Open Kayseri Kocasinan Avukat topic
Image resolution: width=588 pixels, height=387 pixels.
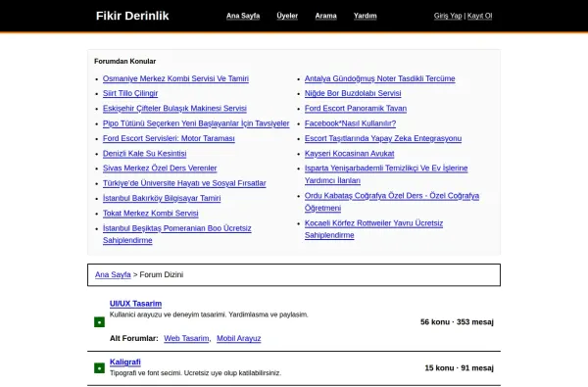pos(350,154)
